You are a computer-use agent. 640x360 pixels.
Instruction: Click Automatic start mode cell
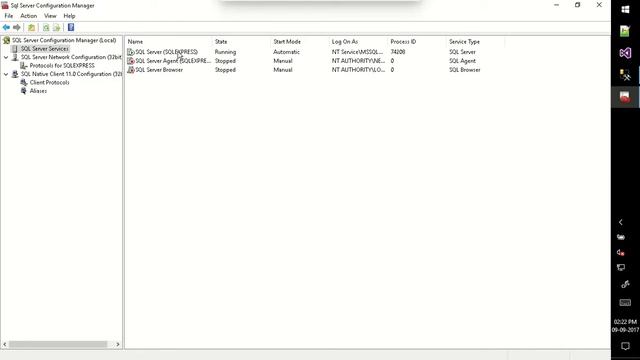click(x=287, y=52)
